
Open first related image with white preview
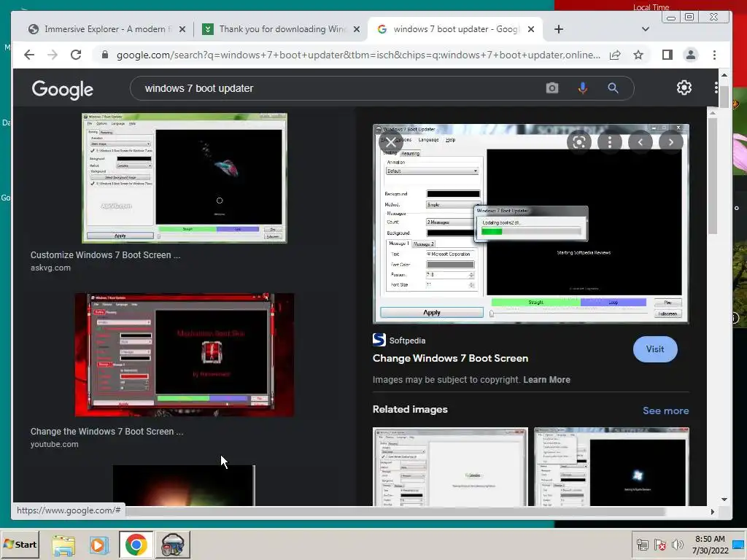[x=450, y=467]
